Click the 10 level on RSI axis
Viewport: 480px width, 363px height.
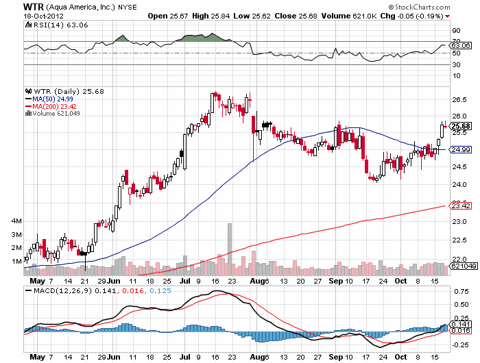coord(456,76)
